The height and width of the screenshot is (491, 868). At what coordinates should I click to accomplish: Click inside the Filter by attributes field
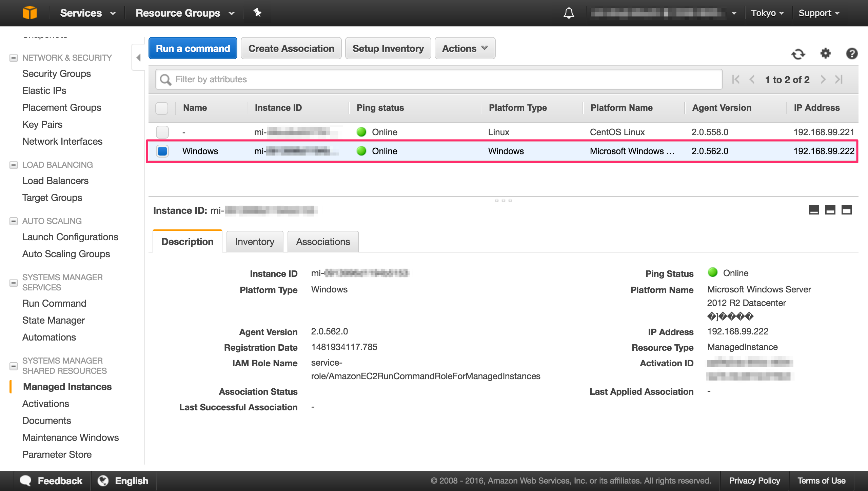pos(305,79)
